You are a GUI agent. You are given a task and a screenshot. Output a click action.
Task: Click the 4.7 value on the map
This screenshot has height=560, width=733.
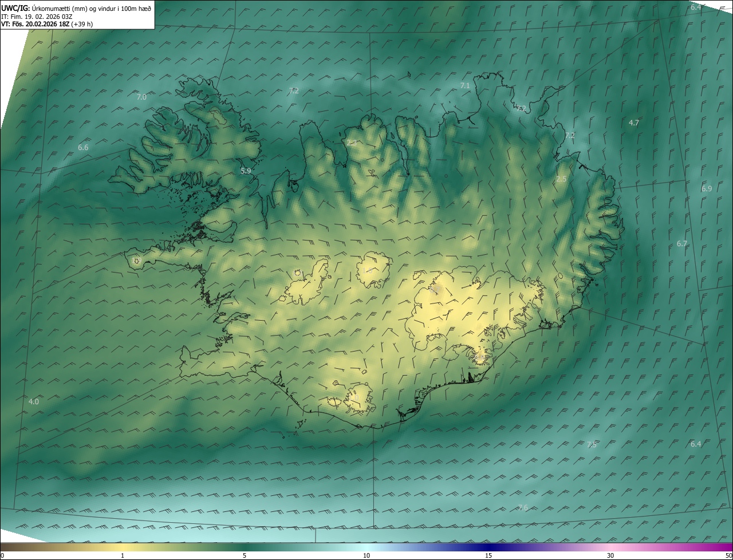click(x=634, y=123)
